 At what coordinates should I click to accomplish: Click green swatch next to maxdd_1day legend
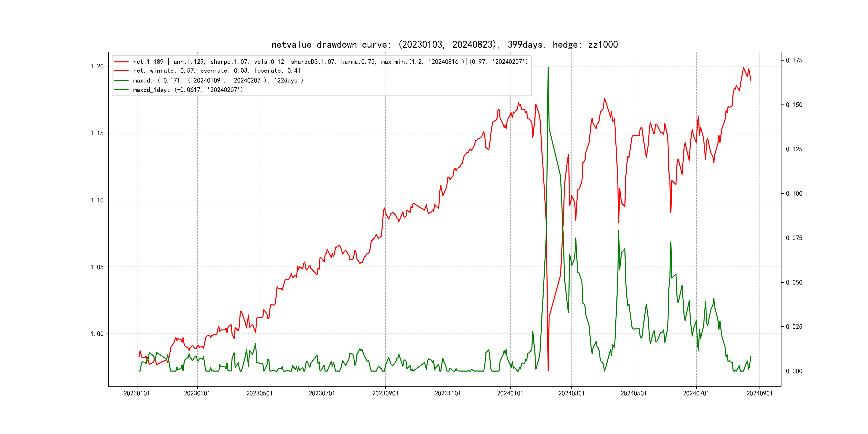click(121, 90)
